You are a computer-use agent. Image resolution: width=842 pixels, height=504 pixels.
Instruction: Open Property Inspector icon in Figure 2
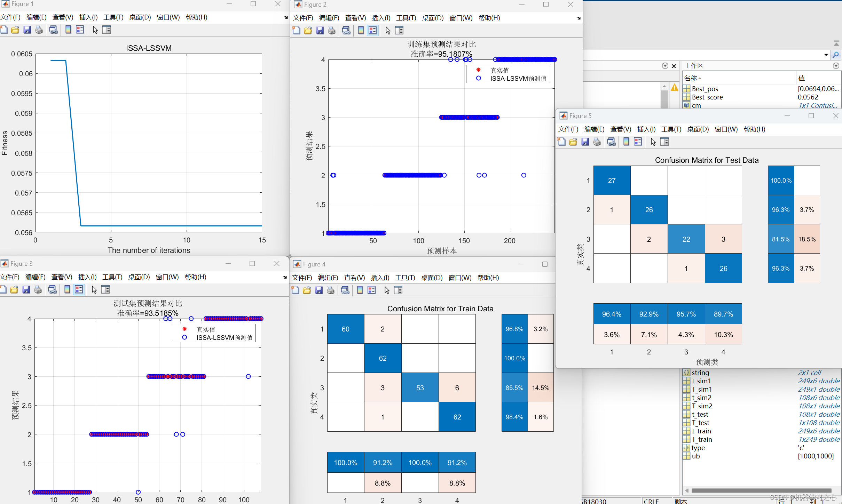399,31
